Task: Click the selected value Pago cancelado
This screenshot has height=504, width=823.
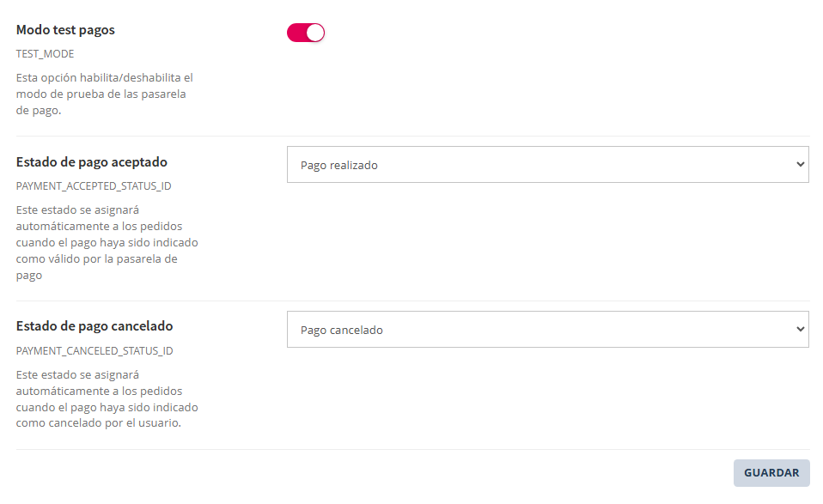Action: tap(342, 330)
